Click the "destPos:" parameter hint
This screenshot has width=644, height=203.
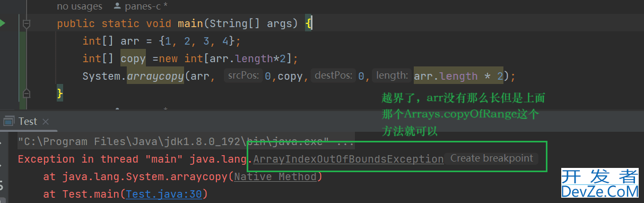(334, 75)
